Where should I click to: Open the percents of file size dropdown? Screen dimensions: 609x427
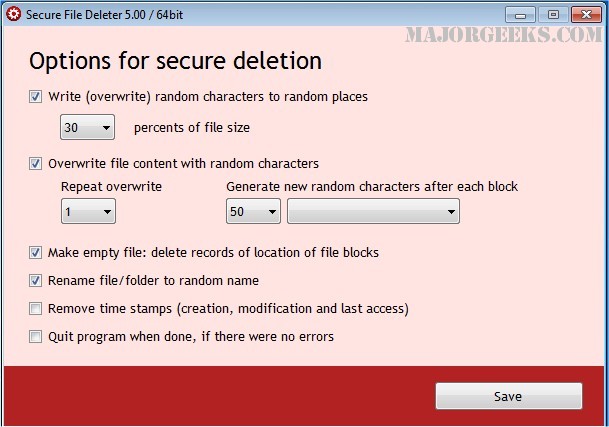[88, 128]
